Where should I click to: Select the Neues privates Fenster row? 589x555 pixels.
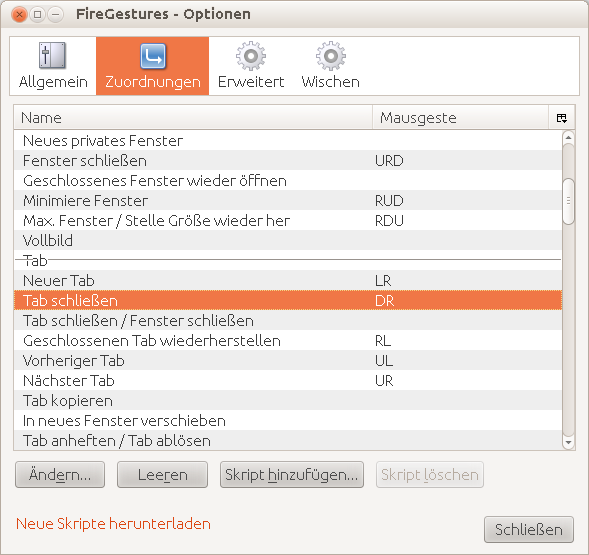tap(288, 141)
